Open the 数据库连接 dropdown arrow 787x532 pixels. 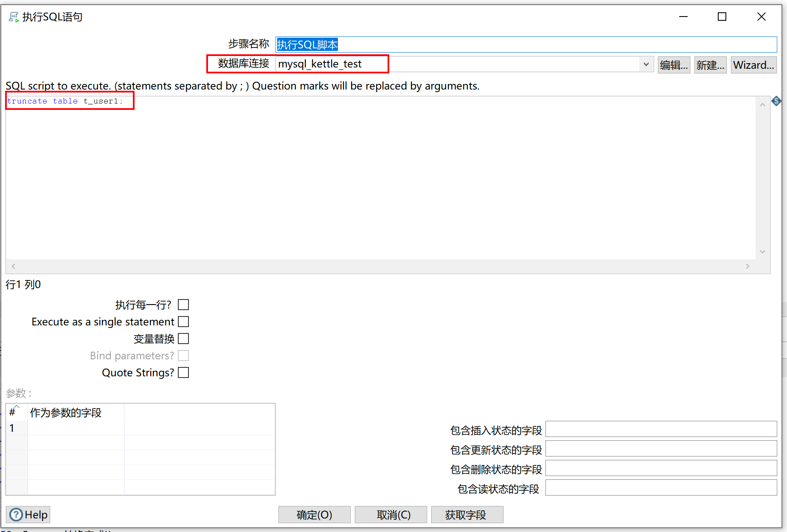(646, 64)
